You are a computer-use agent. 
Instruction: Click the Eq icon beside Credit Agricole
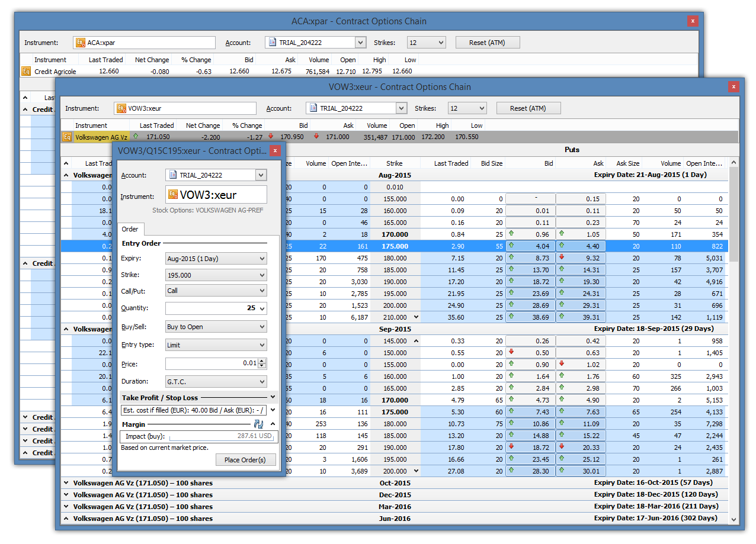click(x=26, y=71)
